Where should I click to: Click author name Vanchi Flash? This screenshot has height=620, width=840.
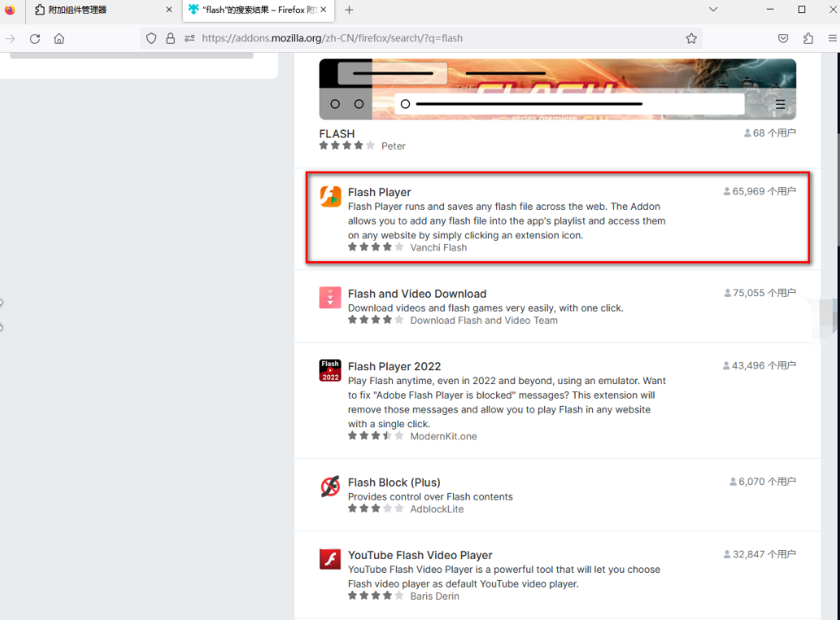pos(438,247)
